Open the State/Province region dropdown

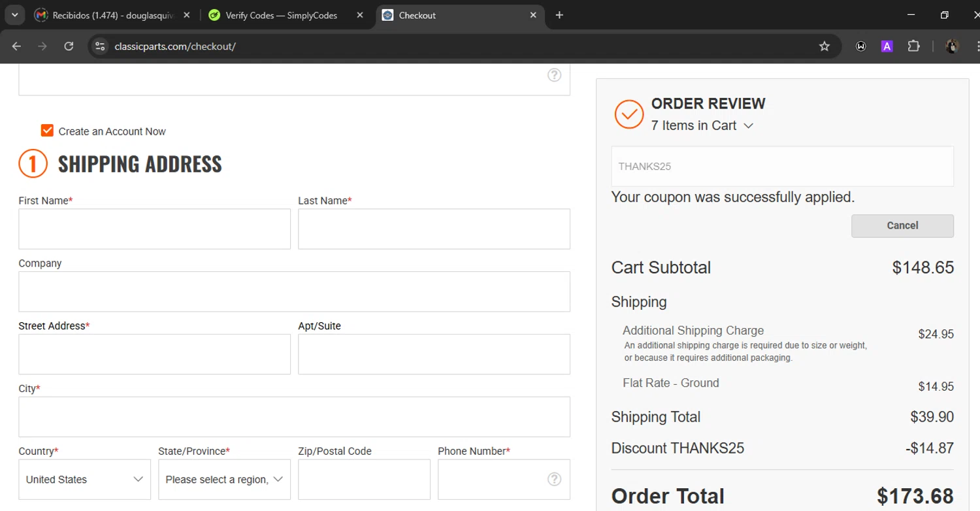(x=224, y=480)
